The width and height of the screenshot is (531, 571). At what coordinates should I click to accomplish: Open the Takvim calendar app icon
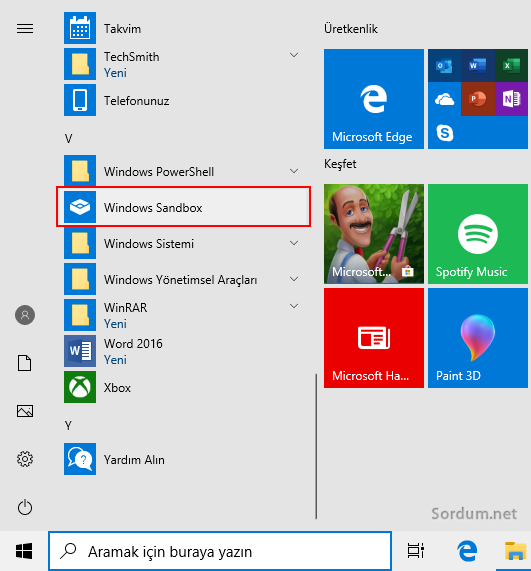coord(80,28)
